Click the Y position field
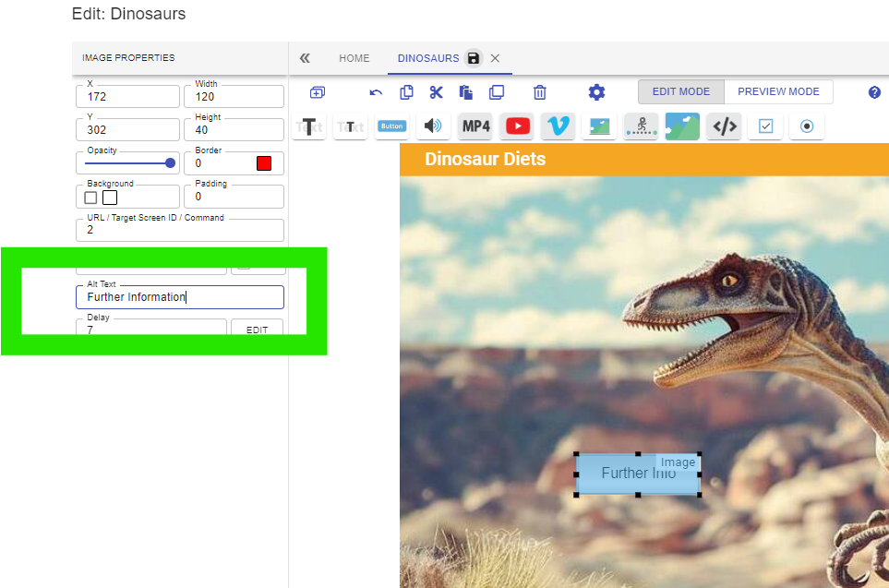Viewport: 889px width, 588px height. click(x=127, y=130)
